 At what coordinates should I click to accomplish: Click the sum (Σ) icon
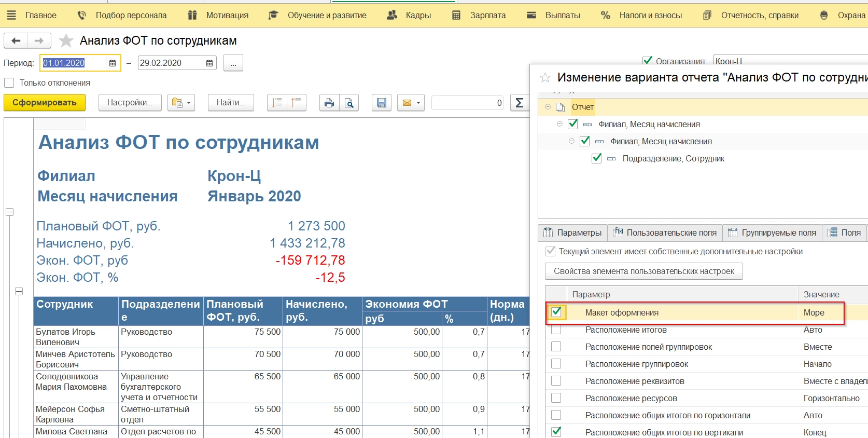(519, 103)
